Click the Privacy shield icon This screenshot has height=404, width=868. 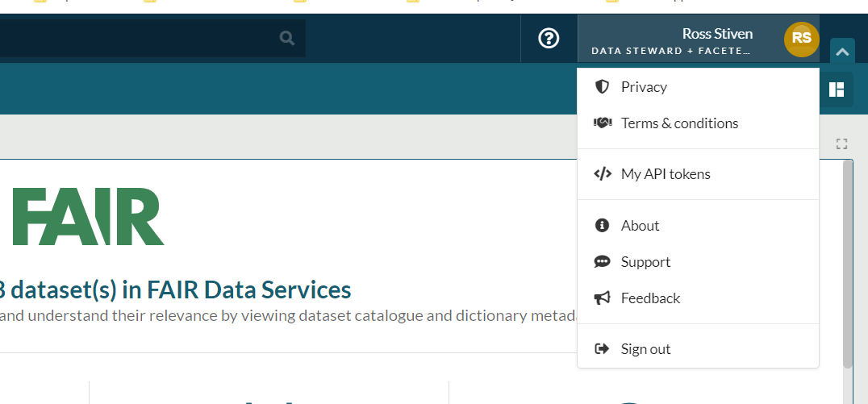tap(602, 87)
